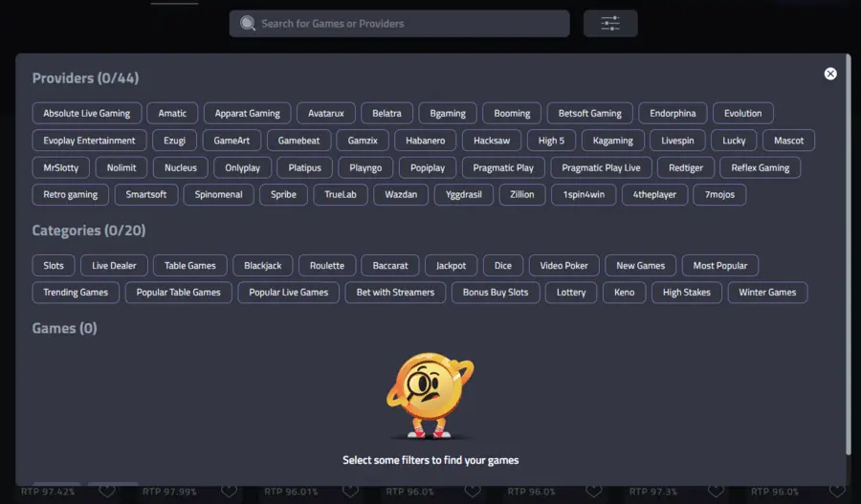Select the Jackpot category chip

click(x=451, y=265)
